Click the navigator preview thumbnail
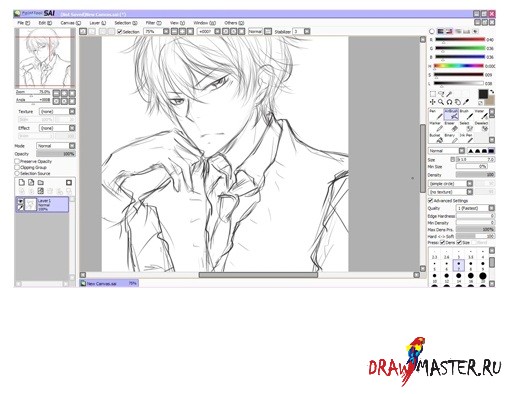Screen dimensions: 509x394 pyautogui.click(x=45, y=58)
